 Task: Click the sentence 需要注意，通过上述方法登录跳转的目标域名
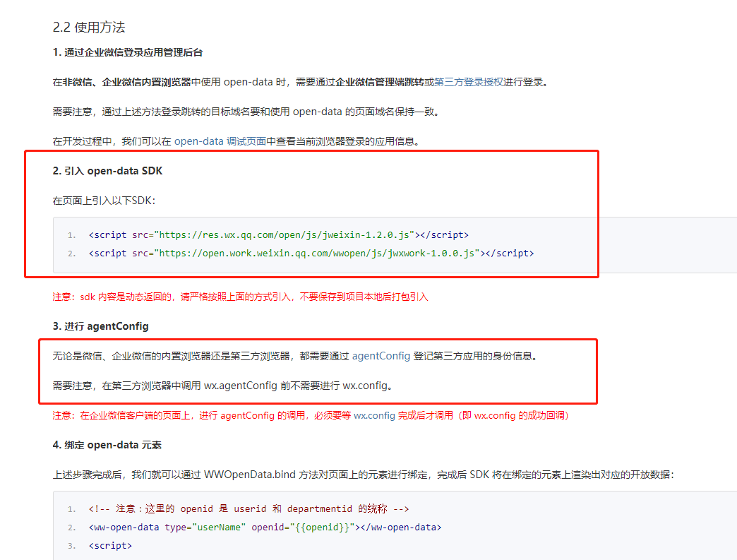click(x=246, y=112)
